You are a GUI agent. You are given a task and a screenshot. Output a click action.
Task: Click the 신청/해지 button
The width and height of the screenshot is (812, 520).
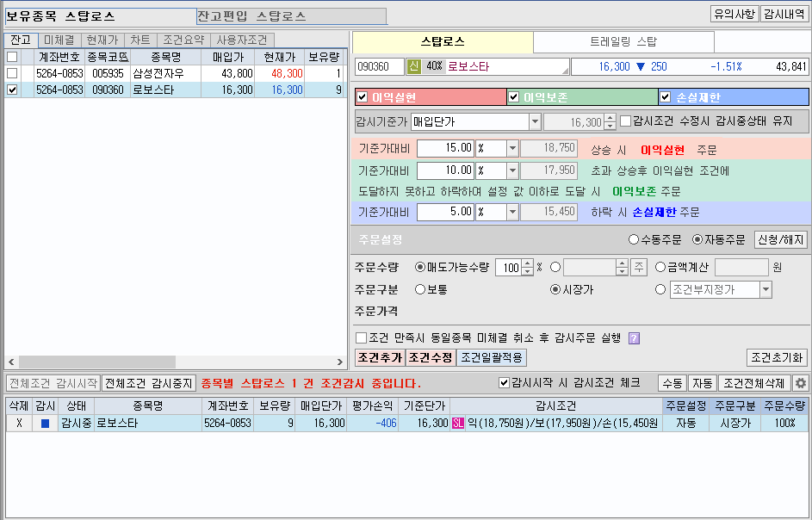pos(780,239)
